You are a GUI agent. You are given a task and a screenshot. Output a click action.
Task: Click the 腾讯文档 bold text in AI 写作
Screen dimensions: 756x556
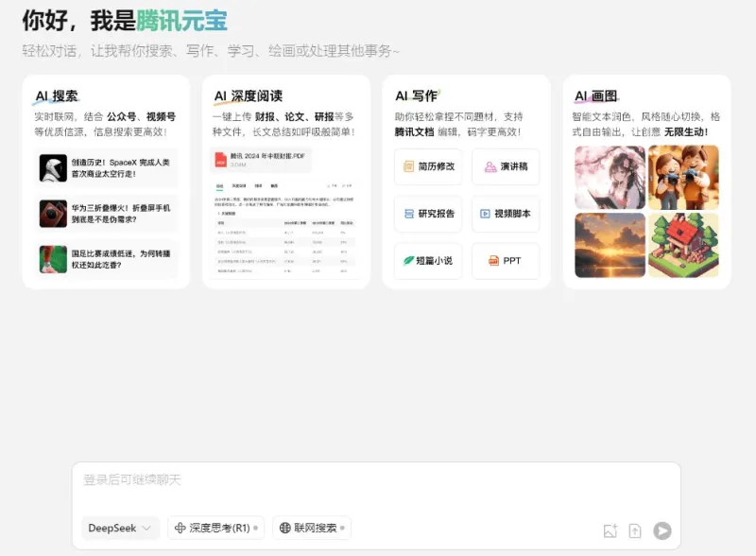pos(414,131)
